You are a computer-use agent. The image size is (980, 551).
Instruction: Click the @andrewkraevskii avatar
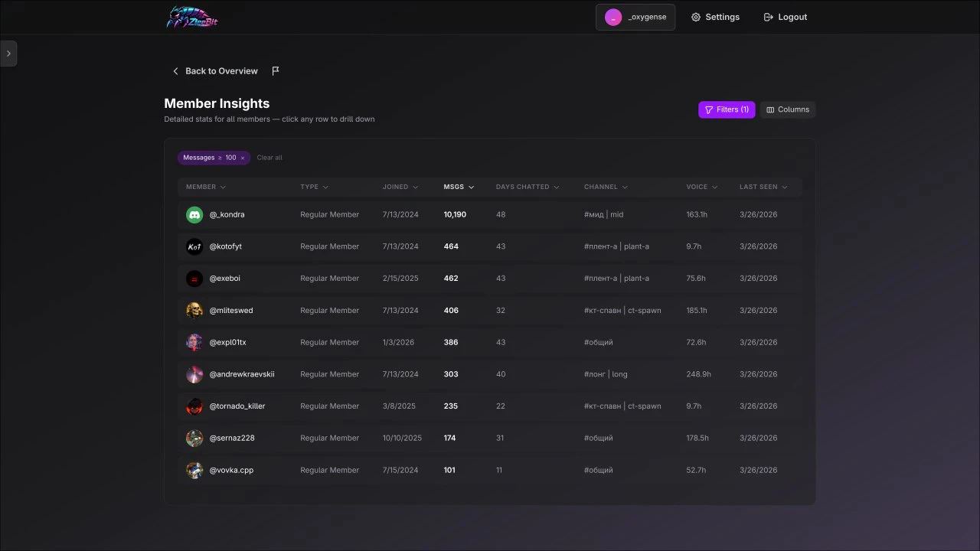(194, 374)
